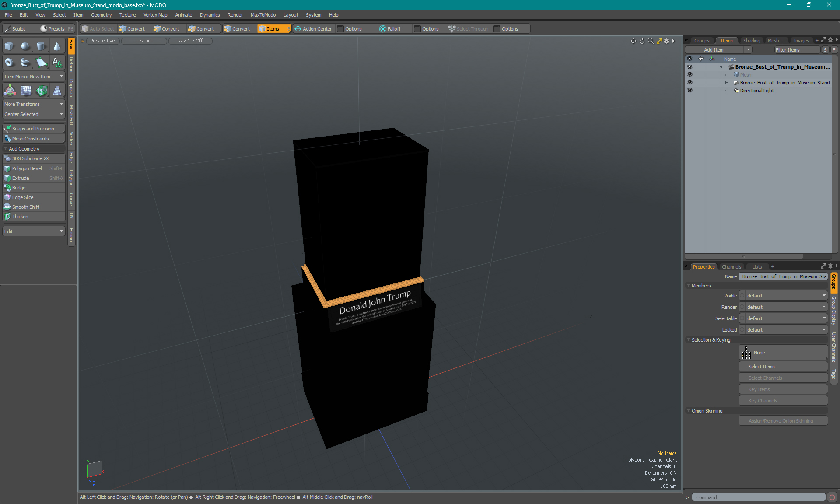Open Item Menu: New Item dropdown
840x504 pixels.
34,77
